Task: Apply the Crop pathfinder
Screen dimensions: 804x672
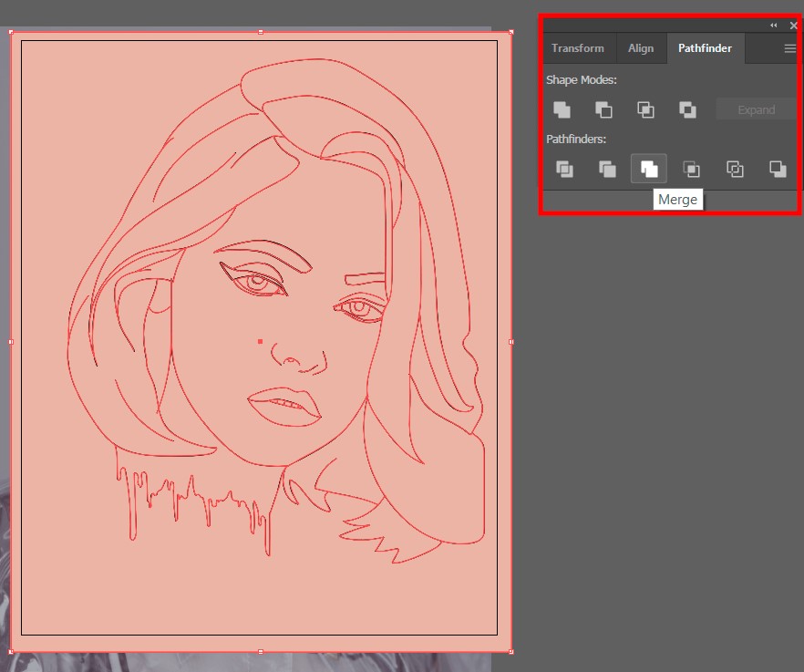Action: [692, 169]
